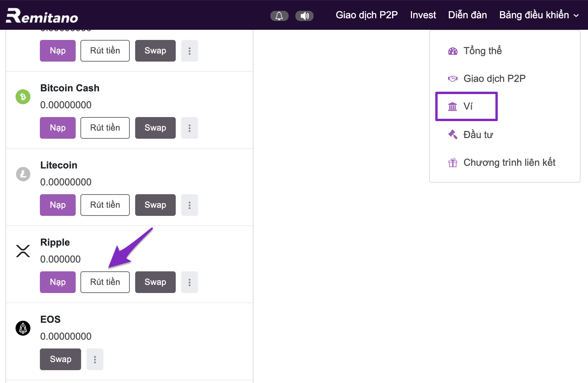Expand Bảng điều khiển dropdown menu
Image resolution: width=588 pixels, height=383 pixels.
click(539, 15)
